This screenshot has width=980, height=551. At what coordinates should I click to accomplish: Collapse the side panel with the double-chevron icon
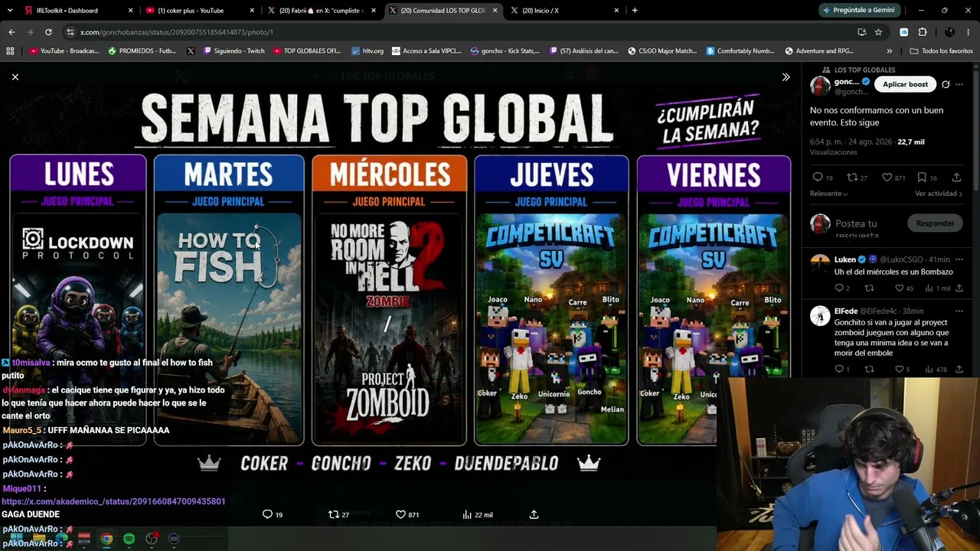click(786, 77)
